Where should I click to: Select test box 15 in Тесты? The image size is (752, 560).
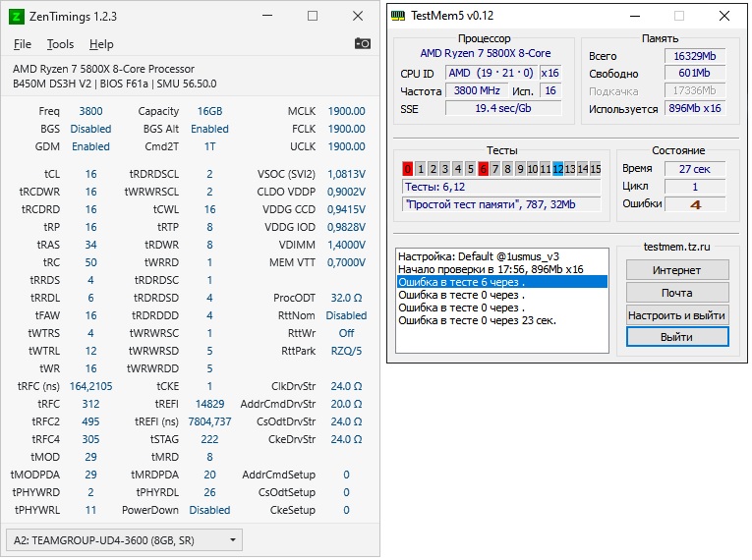pyautogui.click(x=595, y=169)
